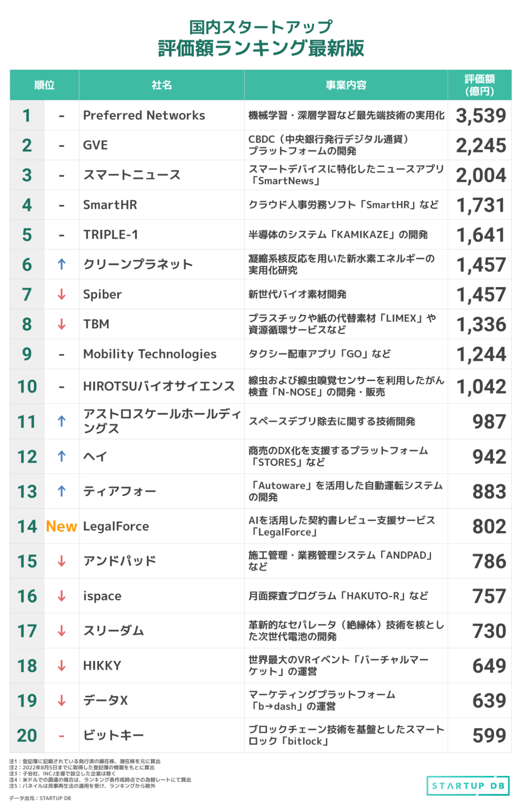The height and width of the screenshot is (812, 522).
Task: Select the down arrow next to TBM
Action: [x=61, y=324]
